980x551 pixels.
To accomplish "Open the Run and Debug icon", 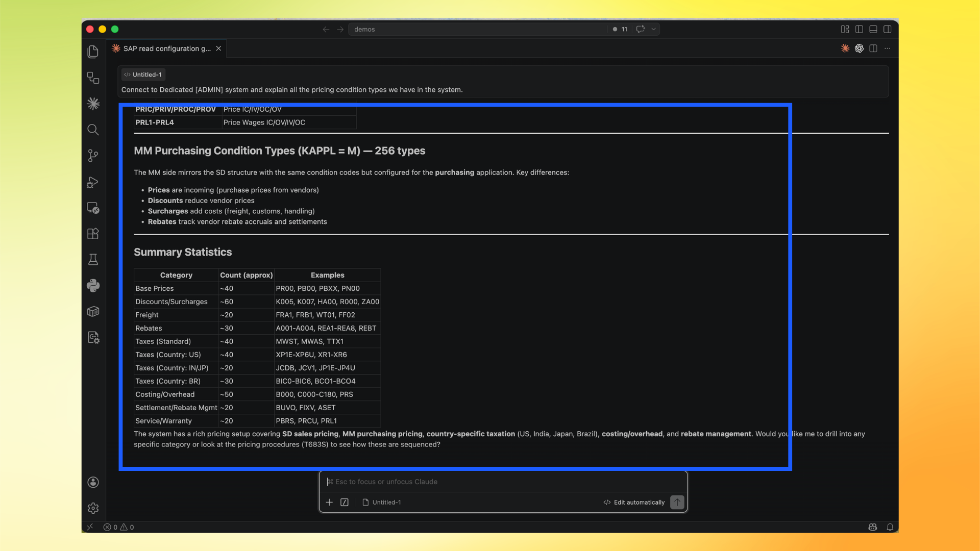I will [93, 182].
